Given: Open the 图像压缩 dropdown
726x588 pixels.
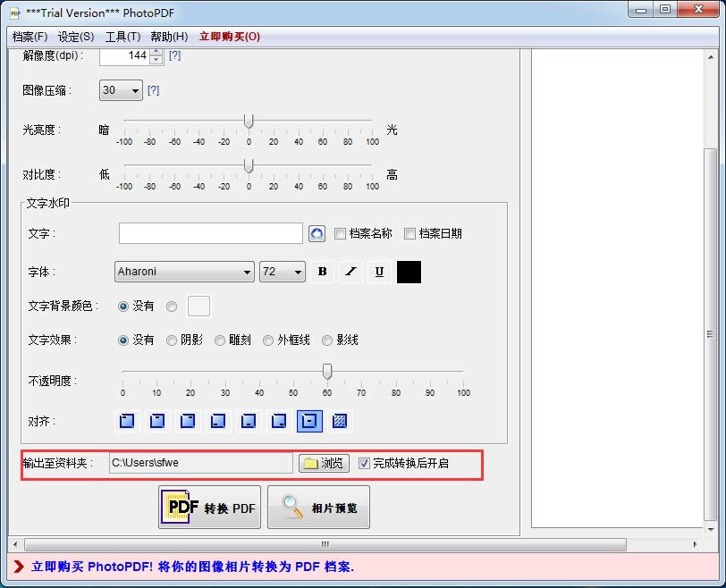Looking at the screenshot, I should pyautogui.click(x=121, y=90).
